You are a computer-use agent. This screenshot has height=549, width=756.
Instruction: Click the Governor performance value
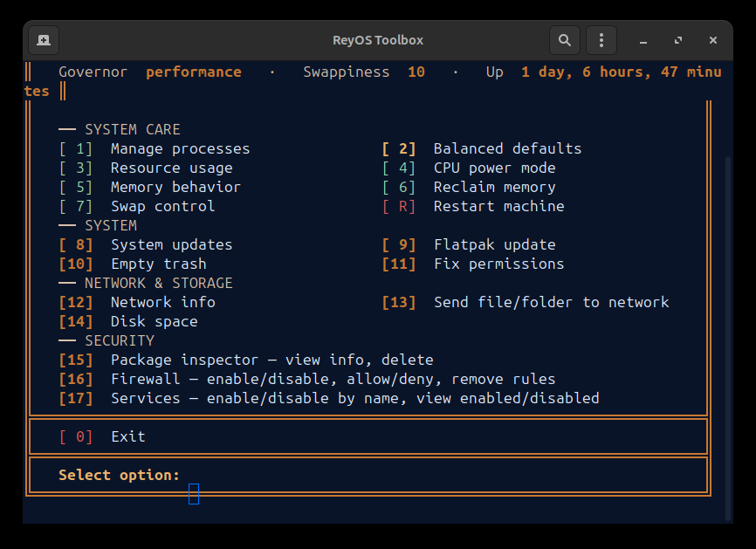(x=194, y=72)
